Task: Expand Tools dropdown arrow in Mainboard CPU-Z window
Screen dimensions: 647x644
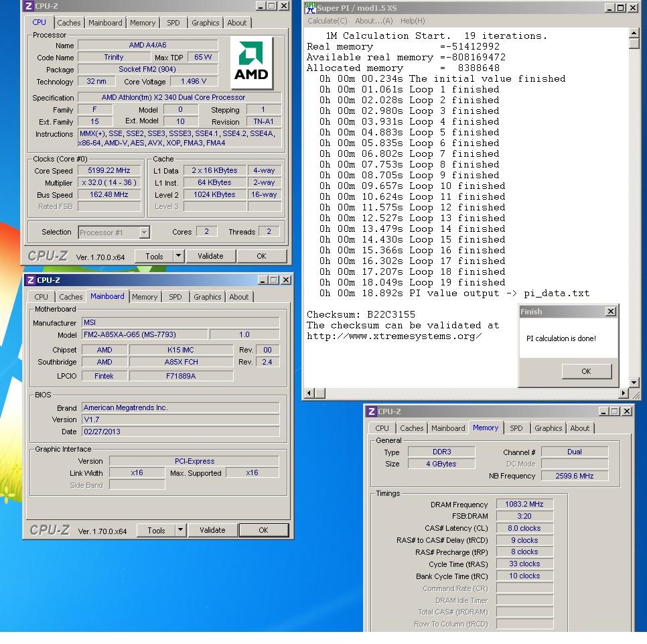Action: (x=180, y=530)
